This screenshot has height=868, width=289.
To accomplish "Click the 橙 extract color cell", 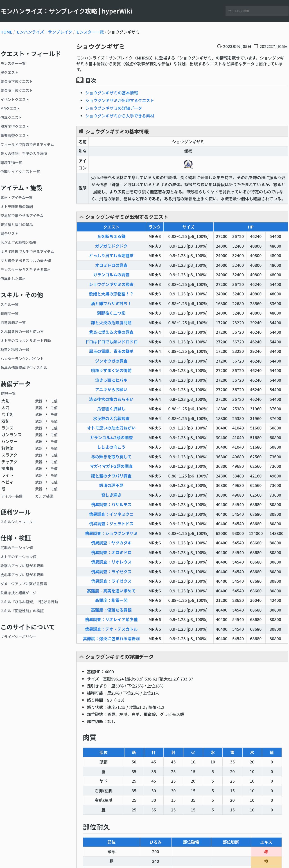I will [266, 861].
